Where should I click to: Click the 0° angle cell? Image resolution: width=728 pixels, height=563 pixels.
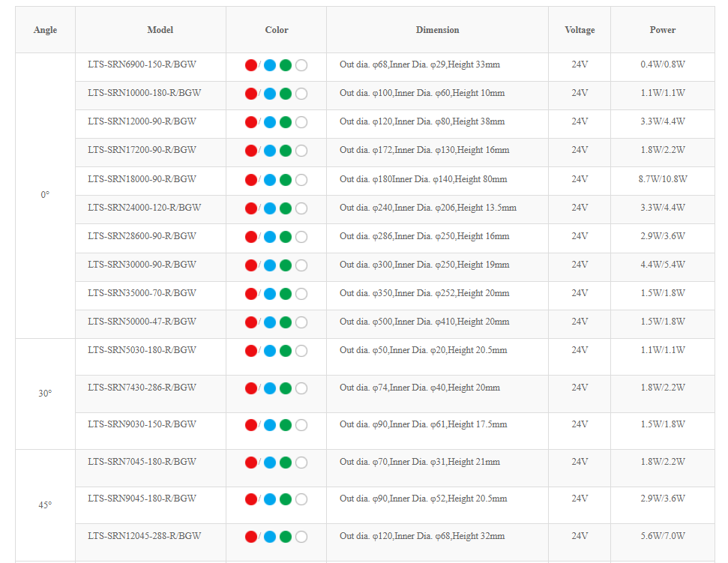coord(45,195)
